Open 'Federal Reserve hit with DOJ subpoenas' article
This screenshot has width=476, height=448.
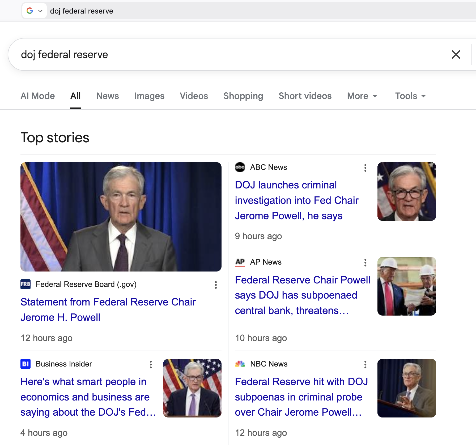tap(301, 397)
